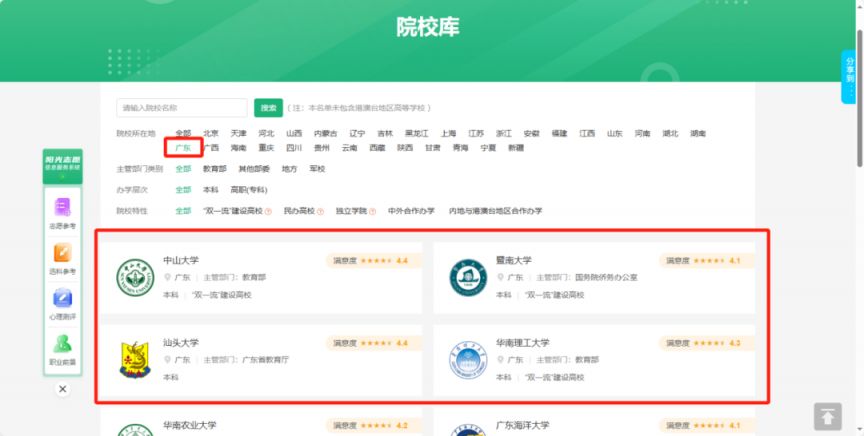The width and height of the screenshot is (864, 436).
Task: Click the school name search input field
Action: [x=181, y=107]
